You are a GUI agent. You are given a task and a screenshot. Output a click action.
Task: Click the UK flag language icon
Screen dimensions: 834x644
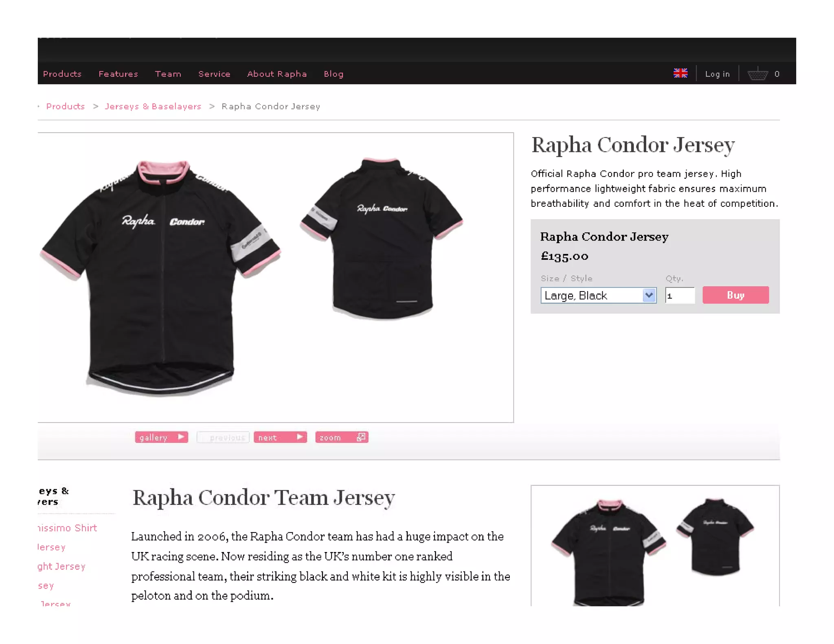point(680,73)
